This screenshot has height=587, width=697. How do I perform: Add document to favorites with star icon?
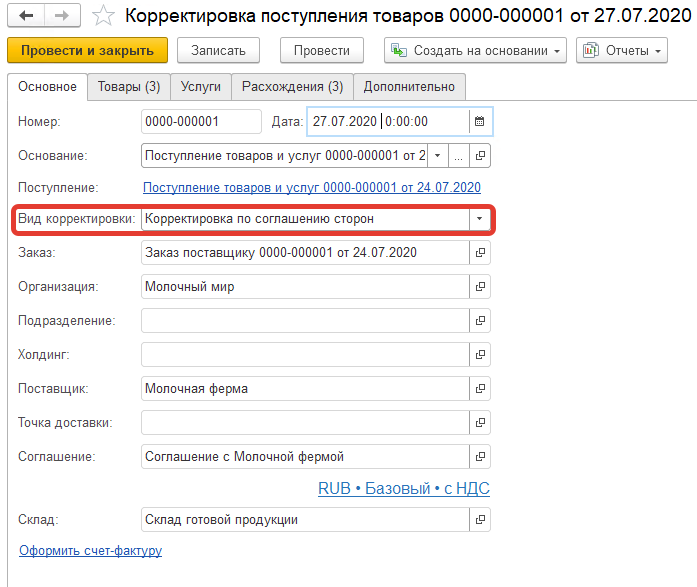[x=102, y=16]
